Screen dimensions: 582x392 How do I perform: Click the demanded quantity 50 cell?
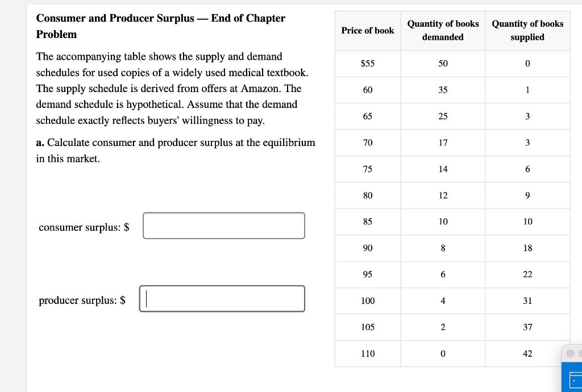[x=443, y=64]
